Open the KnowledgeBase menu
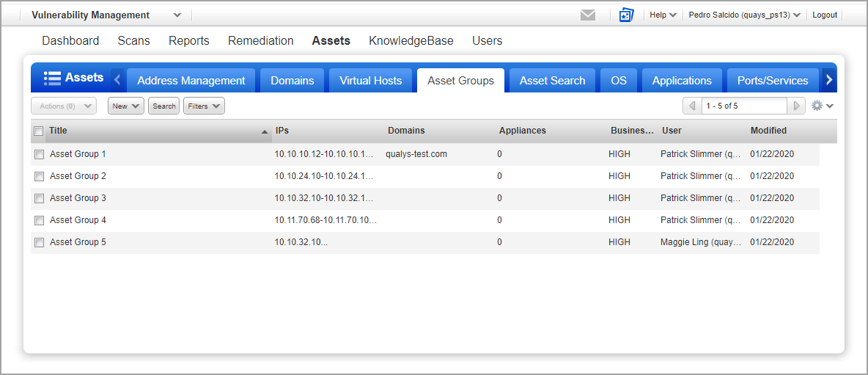The width and height of the screenshot is (868, 375). point(411,41)
